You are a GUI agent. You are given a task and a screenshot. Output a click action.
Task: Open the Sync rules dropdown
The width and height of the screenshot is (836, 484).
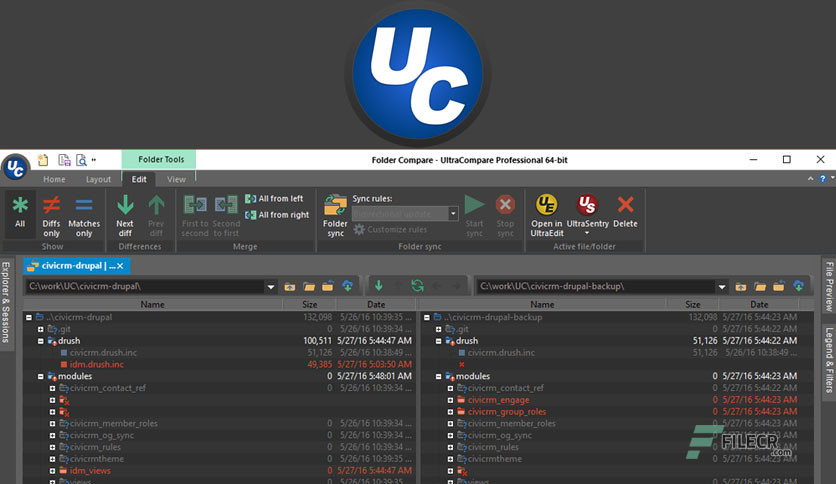[453, 213]
